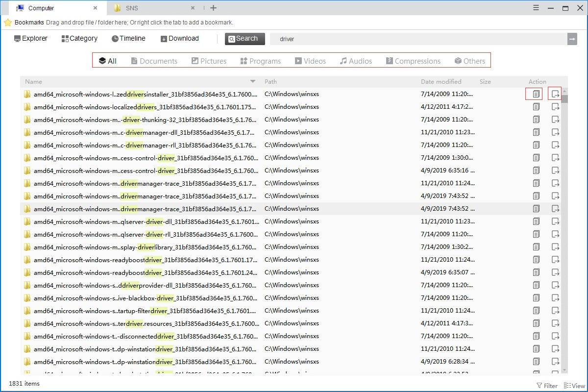The width and height of the screenshot is (588, 392).
Task: Click into the search field containing driver
Action: tap(418, 39)
